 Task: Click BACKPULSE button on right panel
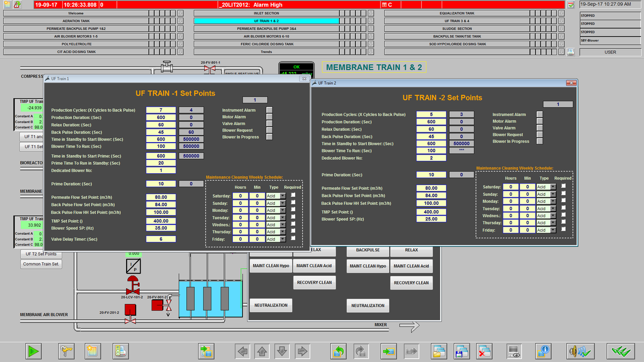tap(368, 250)
